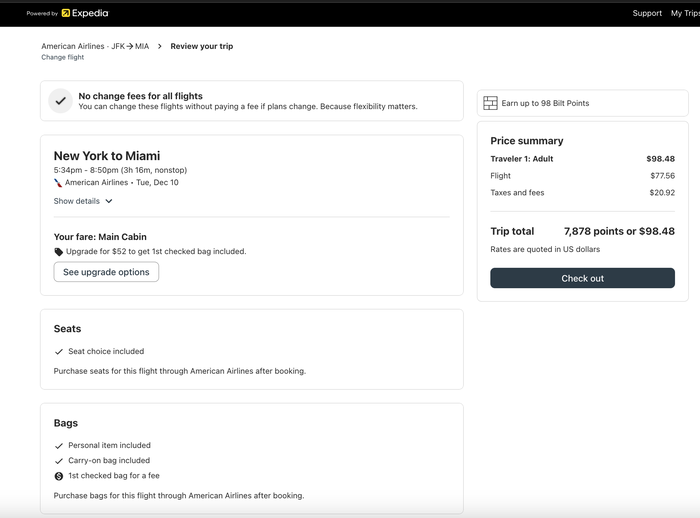Click the chevron arrow beside Show details

click(x=109, y=201)
